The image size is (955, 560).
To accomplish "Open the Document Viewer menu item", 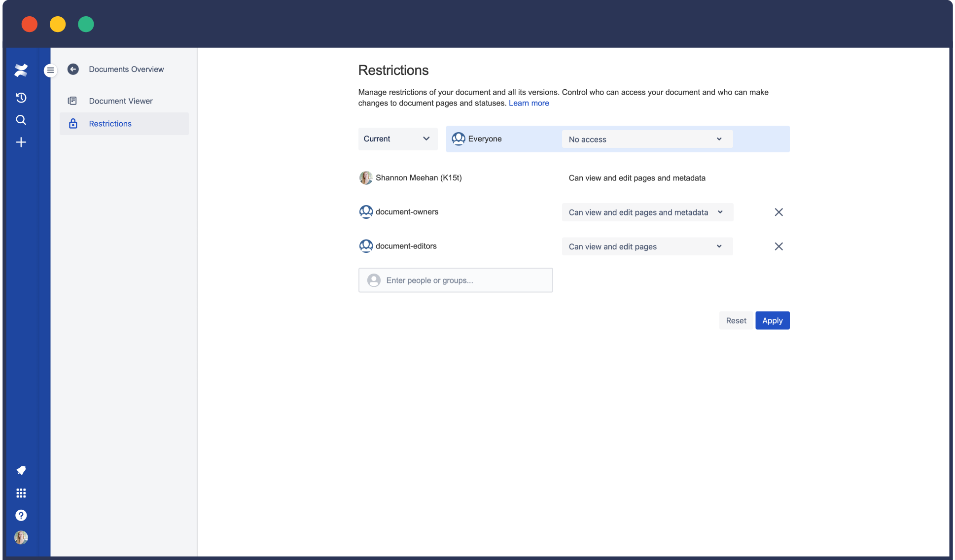I will tap(121, 101).
